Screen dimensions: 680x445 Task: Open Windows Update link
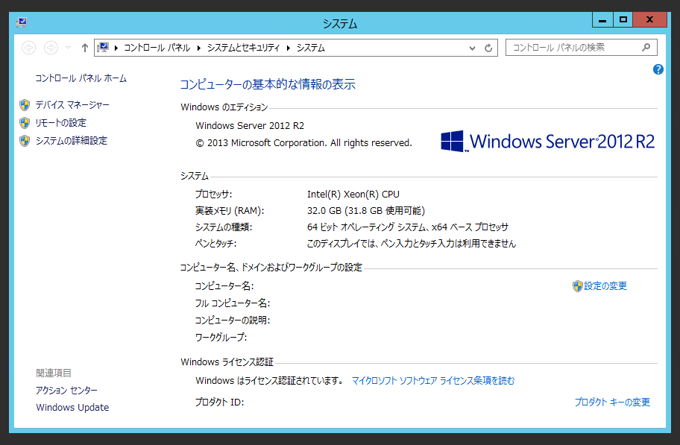point(72,408)
